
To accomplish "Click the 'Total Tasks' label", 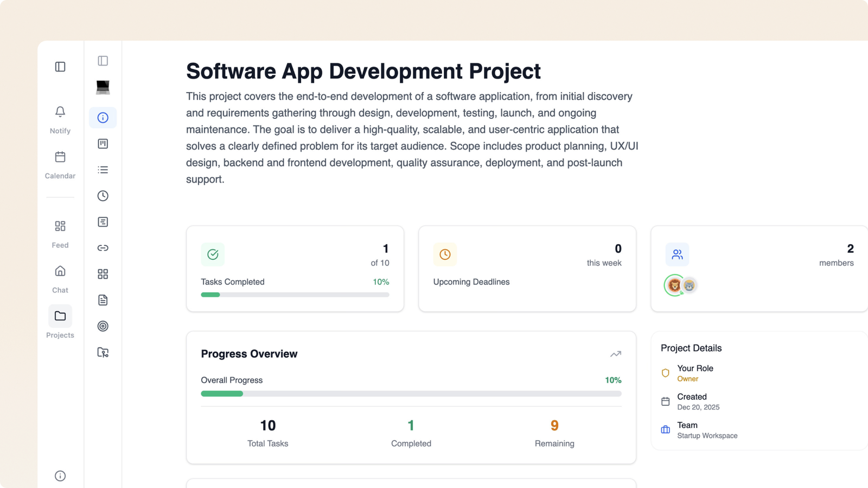I will pyautogui.click(x=268, y=444).
